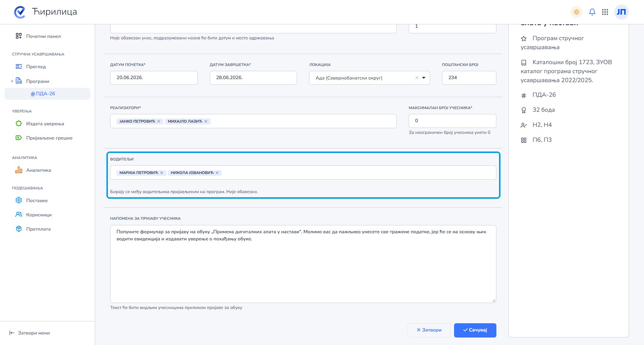The height and width of the screenshot is (345, 644).
Task: Go to Почетни панел
Action: click(43, 36)
